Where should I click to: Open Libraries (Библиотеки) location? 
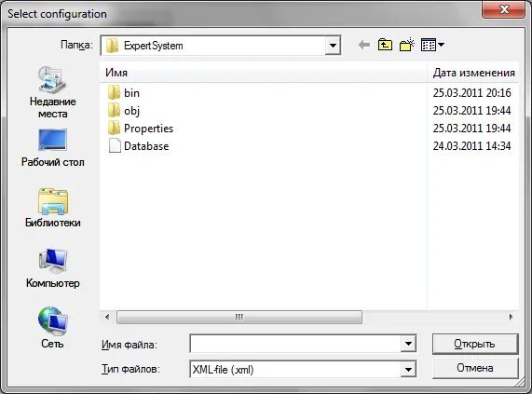click(52, 208)
